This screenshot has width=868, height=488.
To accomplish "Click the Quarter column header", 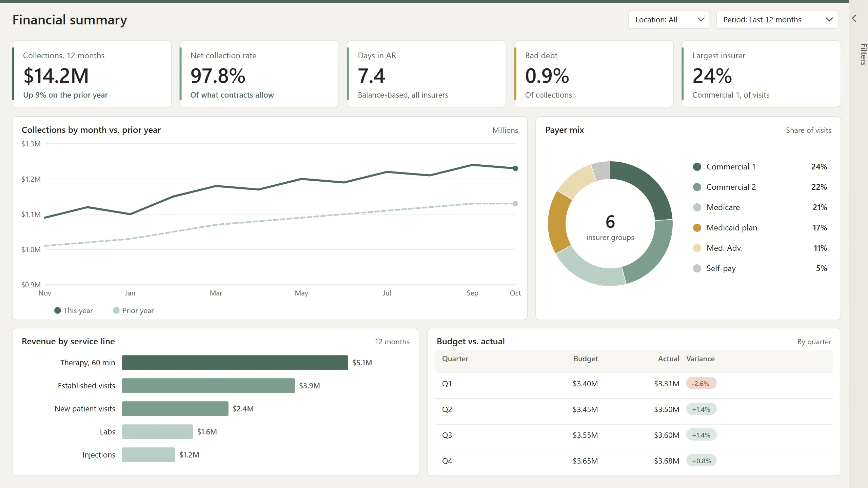I will click(455, 359).
